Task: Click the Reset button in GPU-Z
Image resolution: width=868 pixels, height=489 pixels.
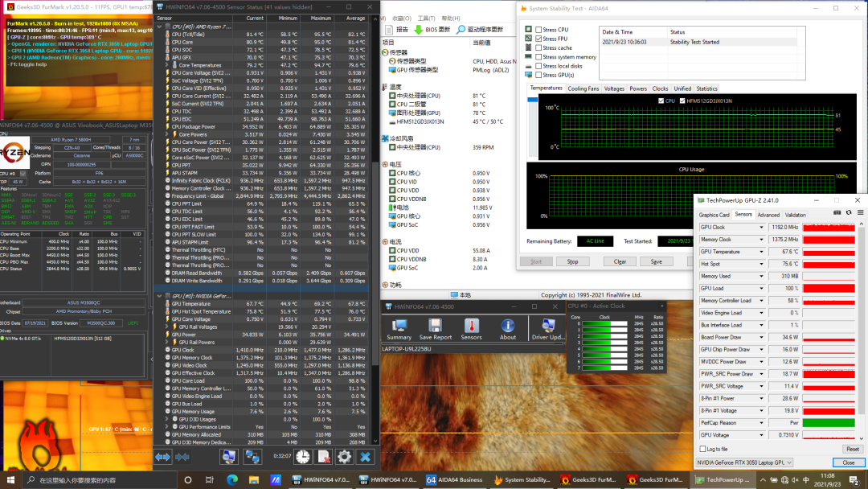Action: tap(852, 449)
